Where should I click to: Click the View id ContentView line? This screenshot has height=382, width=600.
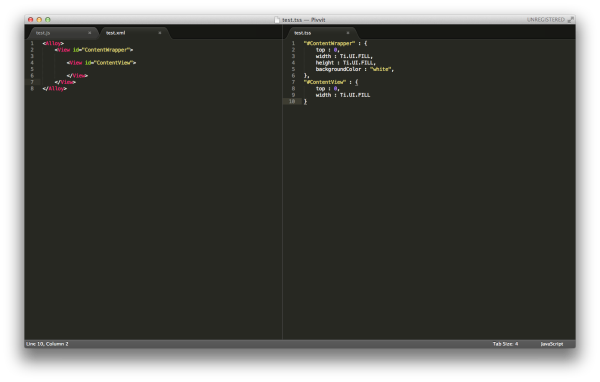pyautogui.click(x=101, y=62)
